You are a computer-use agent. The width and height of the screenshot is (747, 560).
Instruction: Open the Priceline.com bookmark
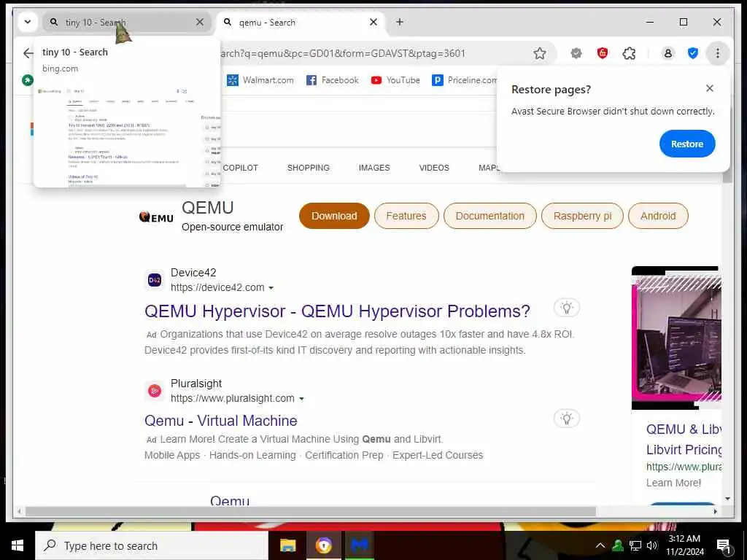(x=464, y=80)
